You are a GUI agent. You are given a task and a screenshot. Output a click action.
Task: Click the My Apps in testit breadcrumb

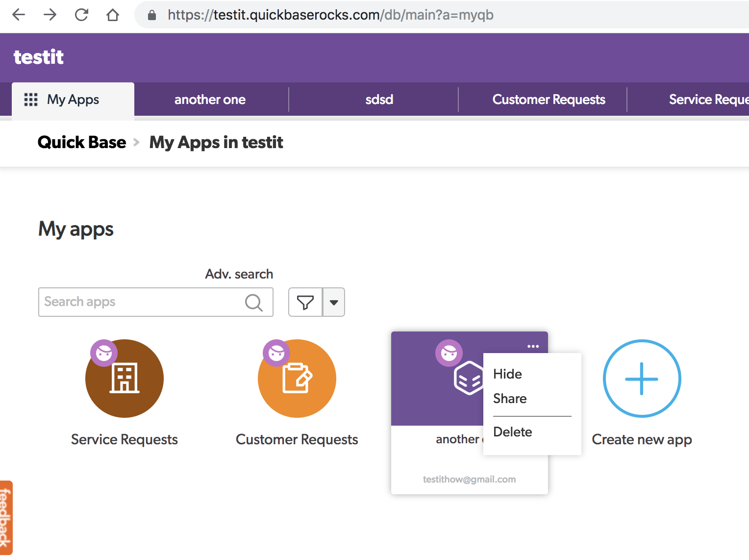point(216,143)
